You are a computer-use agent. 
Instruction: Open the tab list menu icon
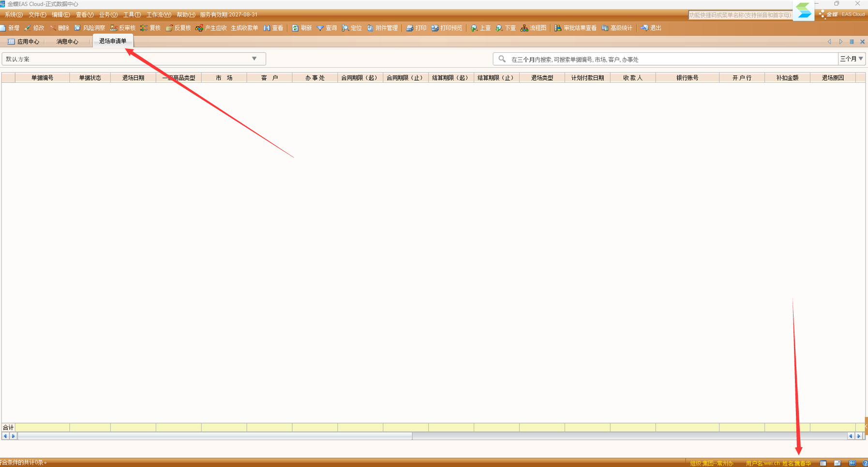(852, 42)
